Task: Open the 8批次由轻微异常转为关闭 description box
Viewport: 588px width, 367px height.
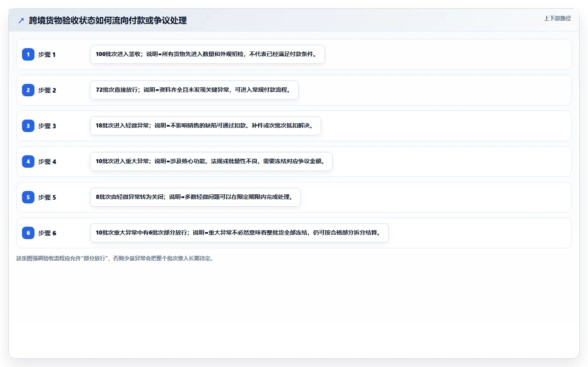Action: point(195,197)
